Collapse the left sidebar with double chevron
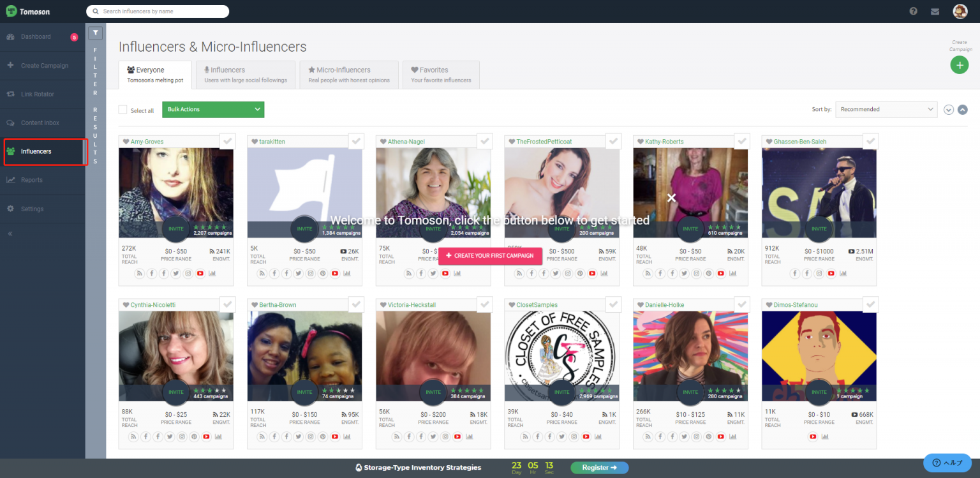Viewport: 980px width, 478px height. point(10,234)
